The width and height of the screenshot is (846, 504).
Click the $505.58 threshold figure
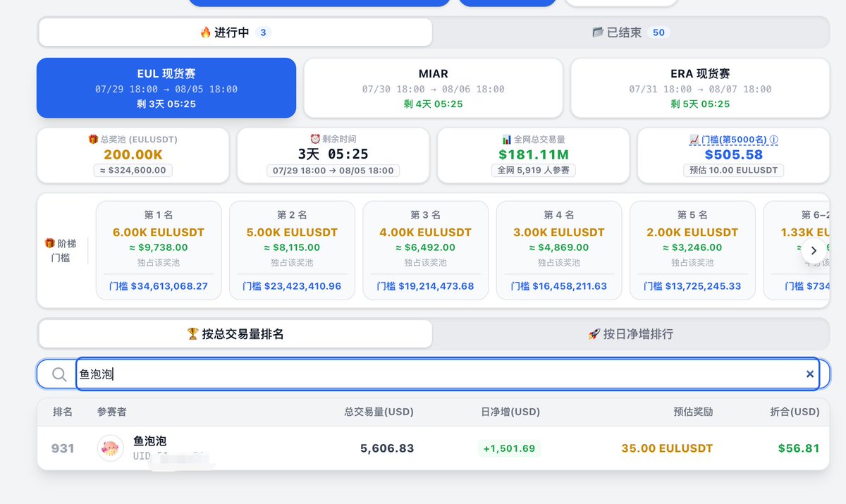[x=734, y=154]
